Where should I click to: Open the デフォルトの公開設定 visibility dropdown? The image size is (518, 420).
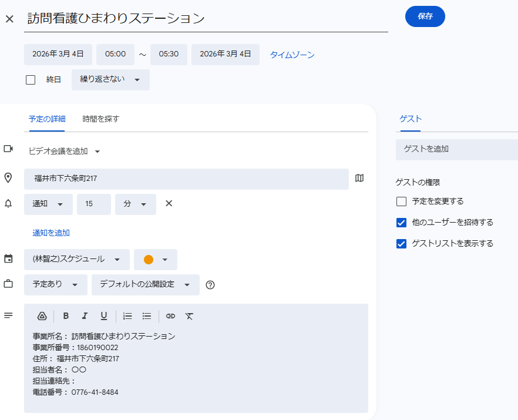[x=145, y=285]
